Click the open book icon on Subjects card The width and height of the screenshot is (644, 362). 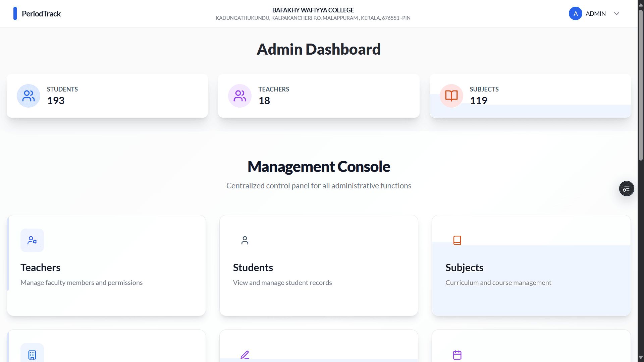451,96
